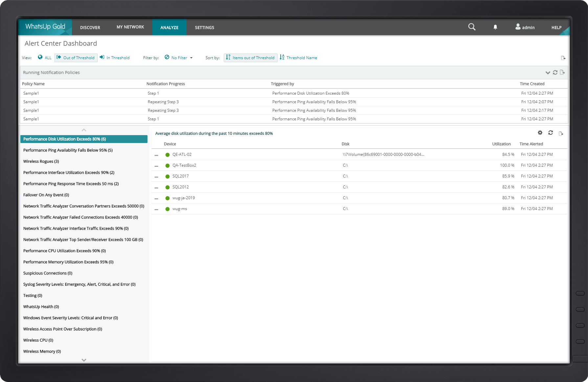Open the HELP link
588x382 pixels.
[x=556, y=27]
